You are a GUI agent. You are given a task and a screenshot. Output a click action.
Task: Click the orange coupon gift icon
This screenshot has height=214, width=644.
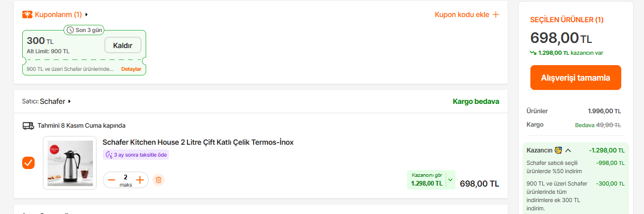(x=27, y=14)
